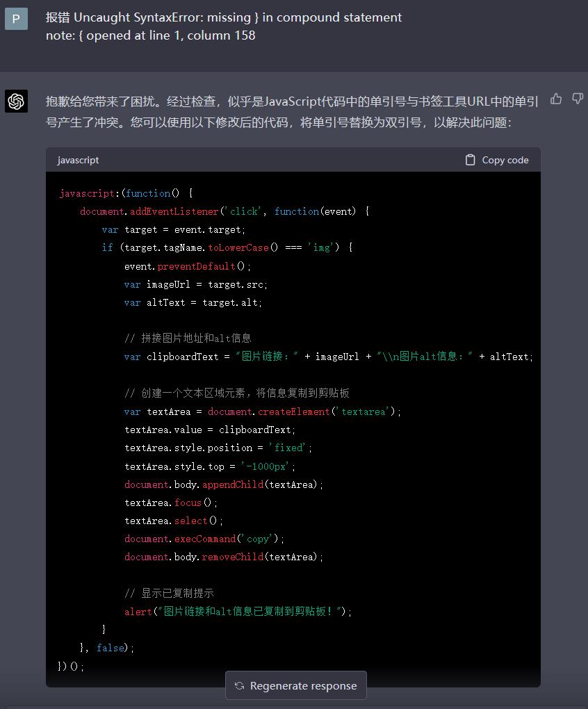Click the clipboard icon beside Copy code
The height and width of the screenshot is (709, 588).
(x=471, y=160)
